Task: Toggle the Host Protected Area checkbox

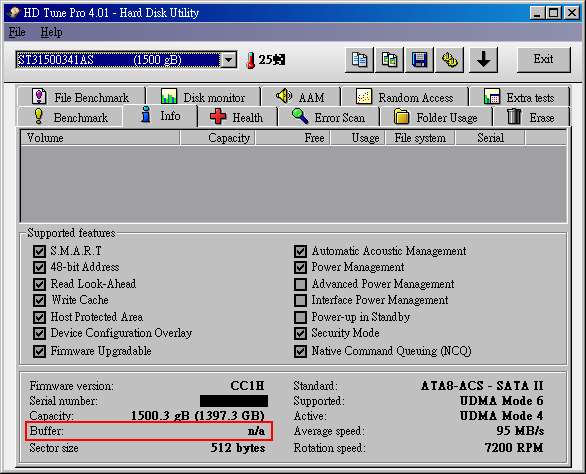Action: [x=39, y=317]
